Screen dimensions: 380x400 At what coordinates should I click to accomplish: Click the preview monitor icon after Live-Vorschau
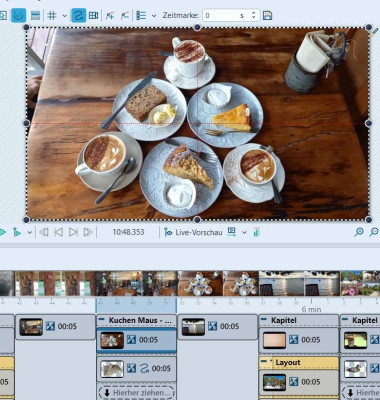point(231,232)
